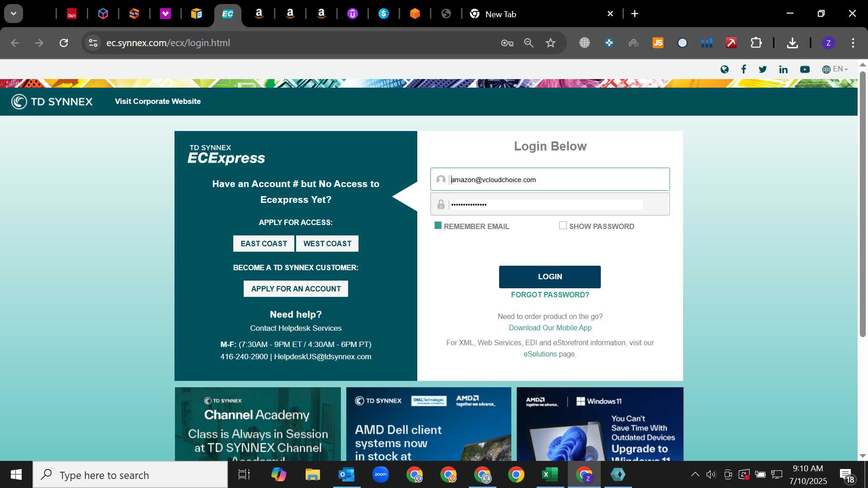Click the email input field

coord(550,179)
